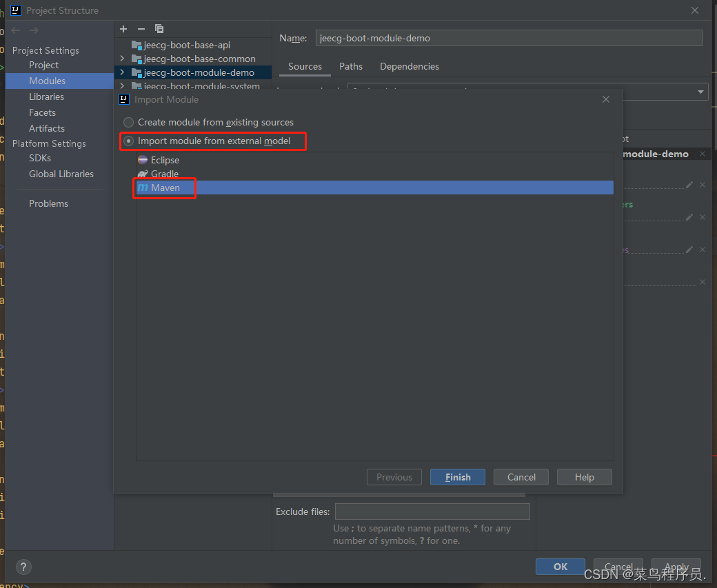Click Cancel in Import Module dialog
The image size is (717, 588).
(521, 477)
